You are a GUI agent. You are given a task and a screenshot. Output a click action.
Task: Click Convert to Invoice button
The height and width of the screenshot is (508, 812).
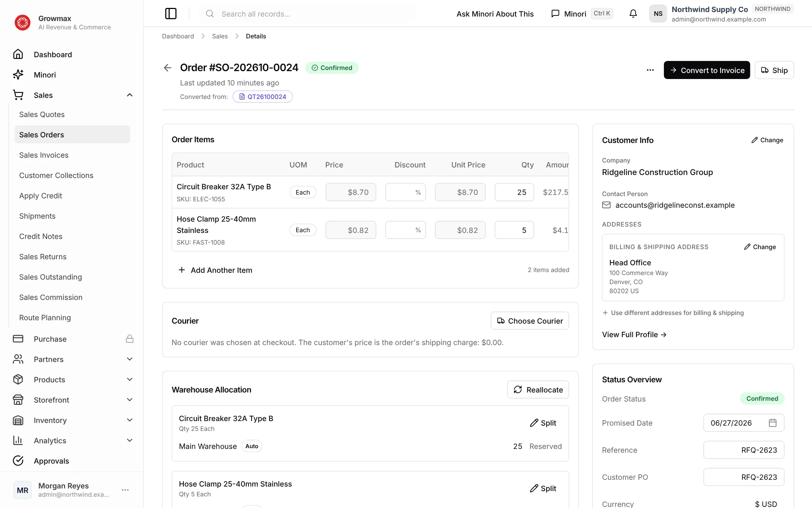(x=707, y=70)
